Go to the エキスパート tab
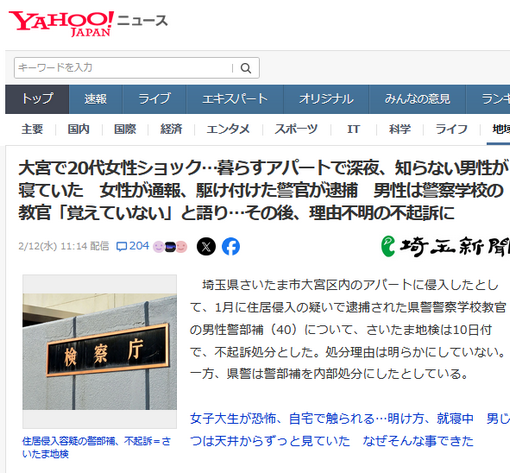The image size is (510, 473). coord(235,99)
